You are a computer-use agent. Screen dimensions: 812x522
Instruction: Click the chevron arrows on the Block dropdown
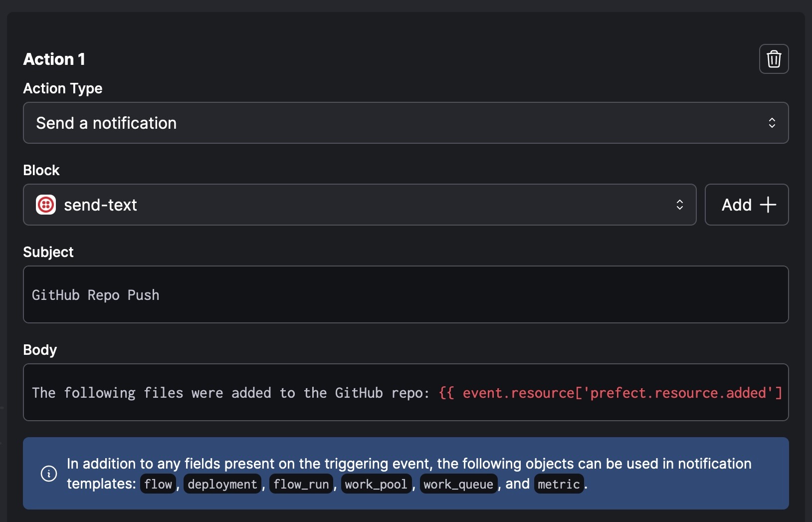[x=679, y=205]
